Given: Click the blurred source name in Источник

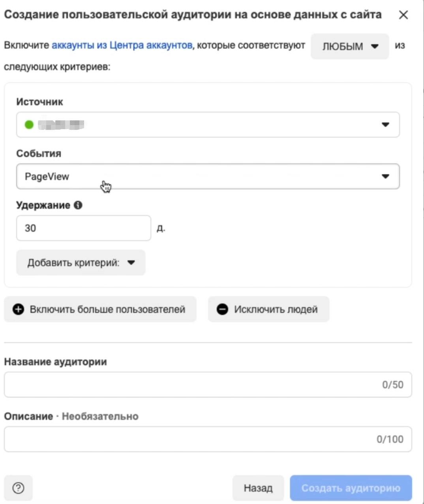Looking at the screenshot, I should 62,125.
